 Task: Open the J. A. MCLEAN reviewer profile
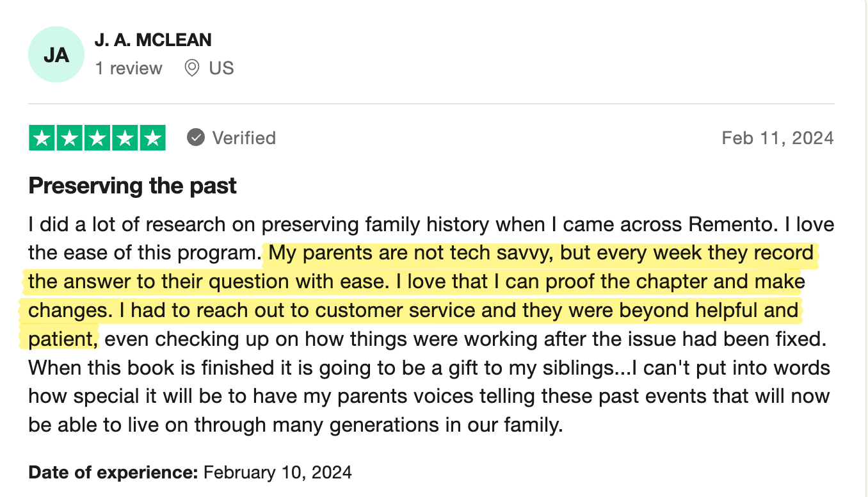click(153, 40)
